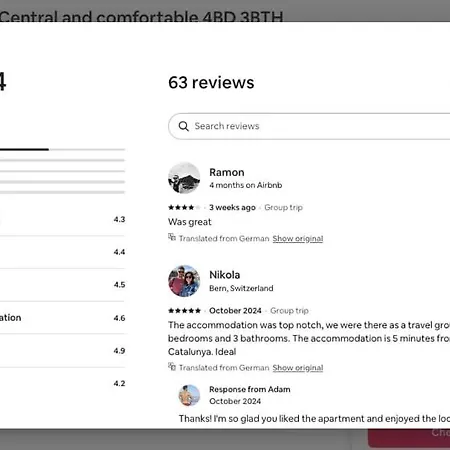Viewport: 450px width, 450px height.
Task: Select the name Ramon
Action: (x=227, y=172)
